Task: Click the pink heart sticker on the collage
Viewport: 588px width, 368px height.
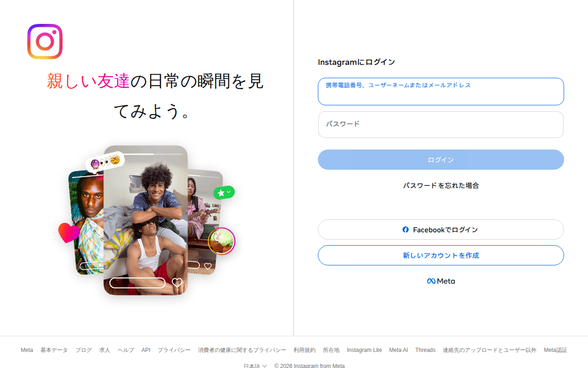Action: (69, 233)
